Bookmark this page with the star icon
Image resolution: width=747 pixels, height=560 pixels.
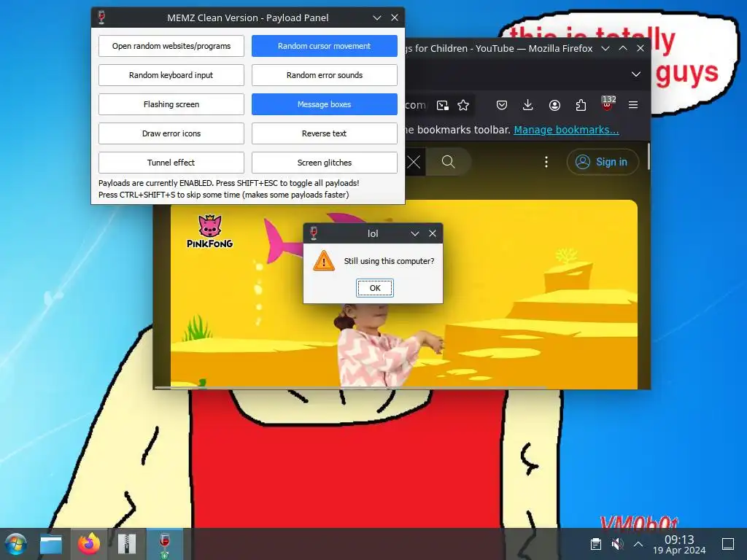coord(463,105)
